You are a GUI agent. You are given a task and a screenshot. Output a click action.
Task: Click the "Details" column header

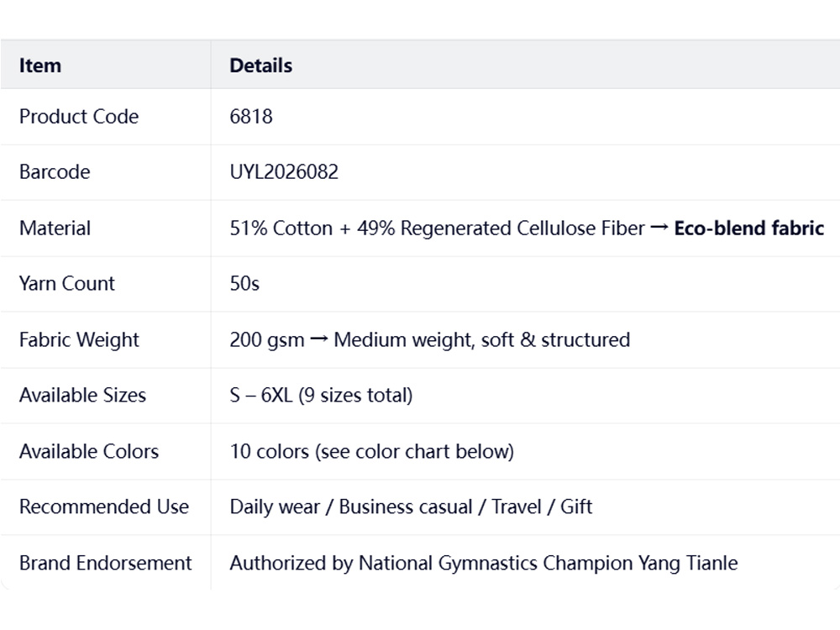coord(261,66)
